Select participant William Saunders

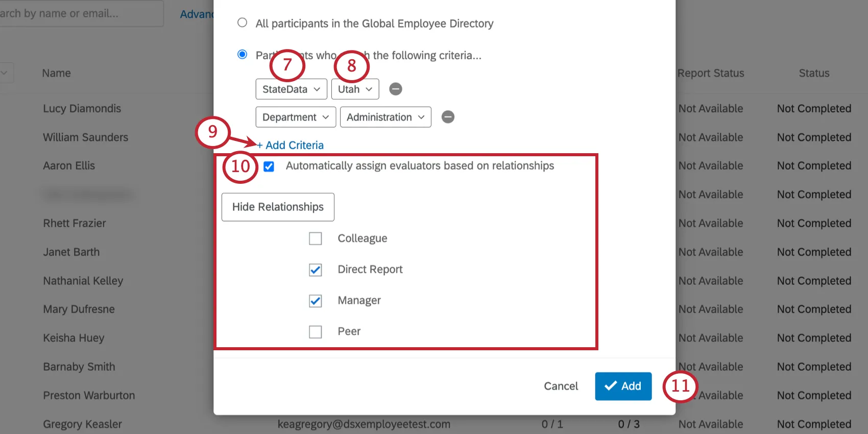click(85, 137)
